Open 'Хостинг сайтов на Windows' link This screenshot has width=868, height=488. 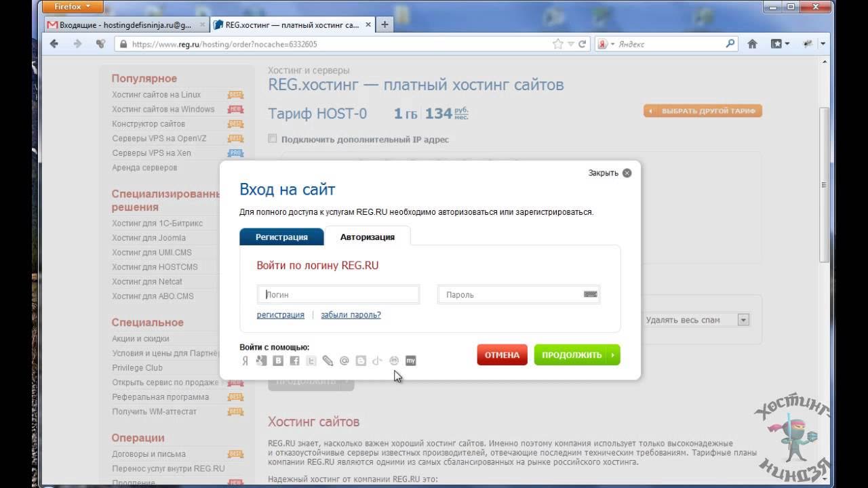coord(163,109)
